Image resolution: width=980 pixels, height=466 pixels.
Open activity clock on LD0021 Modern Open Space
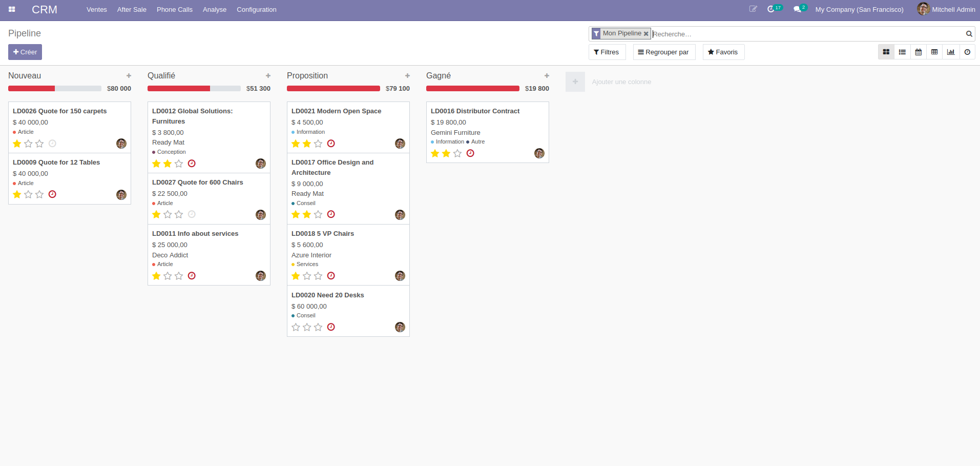coord(331,144)
